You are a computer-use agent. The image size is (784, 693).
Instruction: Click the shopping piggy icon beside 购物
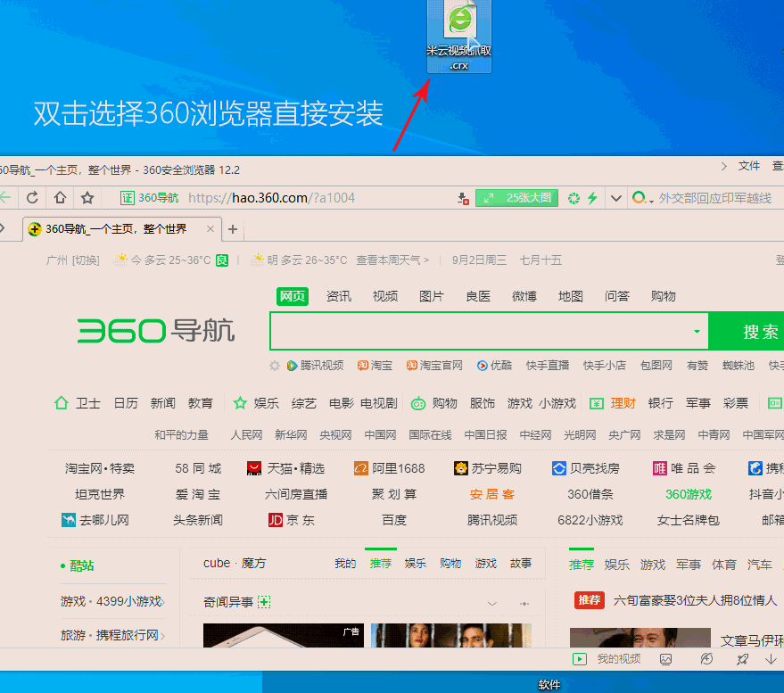tap(418, 403)
